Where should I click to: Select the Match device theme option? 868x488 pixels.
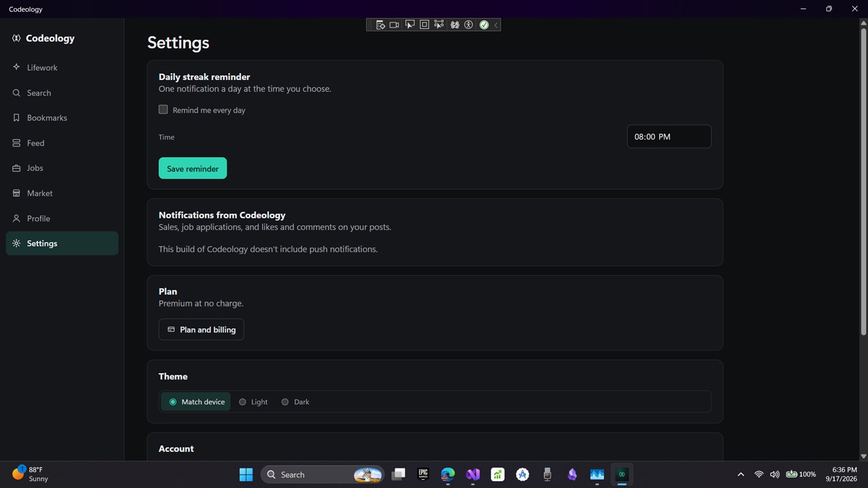[x=197, y=402]
